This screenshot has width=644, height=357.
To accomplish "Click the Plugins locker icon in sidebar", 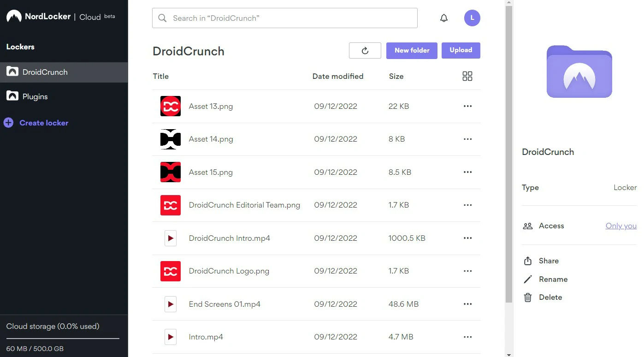I will pyautogui.click(x=12, y=96).
